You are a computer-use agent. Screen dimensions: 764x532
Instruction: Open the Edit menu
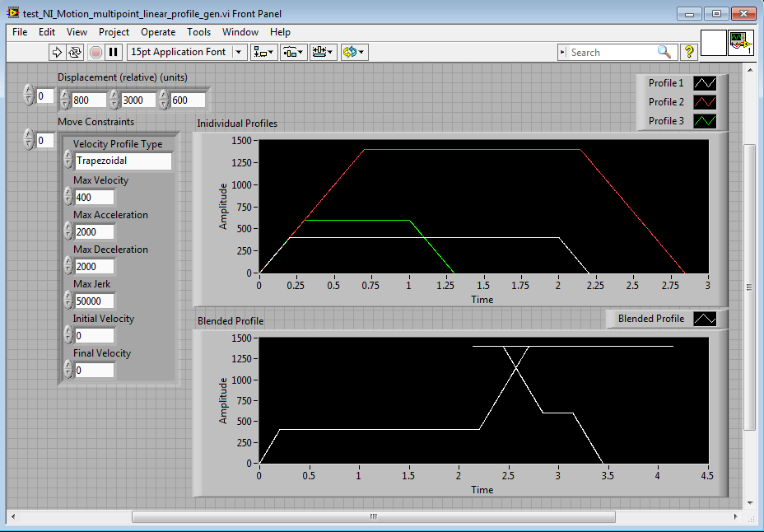(47, 32)
